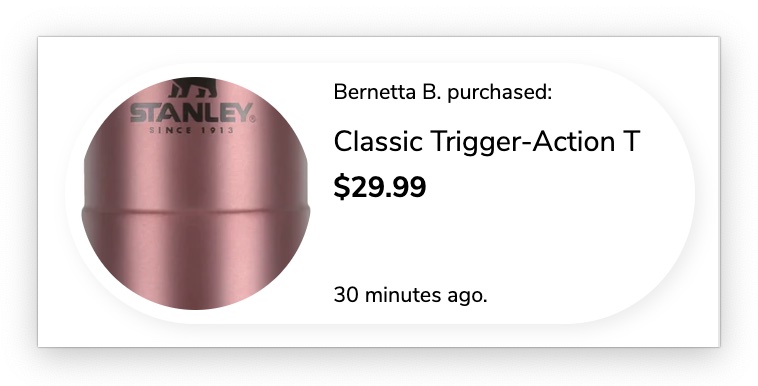Click the dollar sign in the price
The height and width of the screenshot is (386, 758).
tap(341, 188)
